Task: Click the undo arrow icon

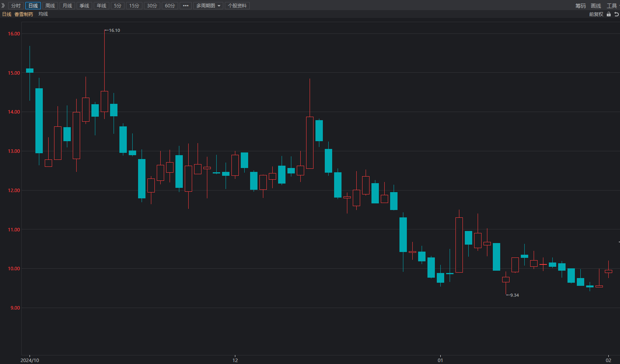Action: (x=616, y=14)
